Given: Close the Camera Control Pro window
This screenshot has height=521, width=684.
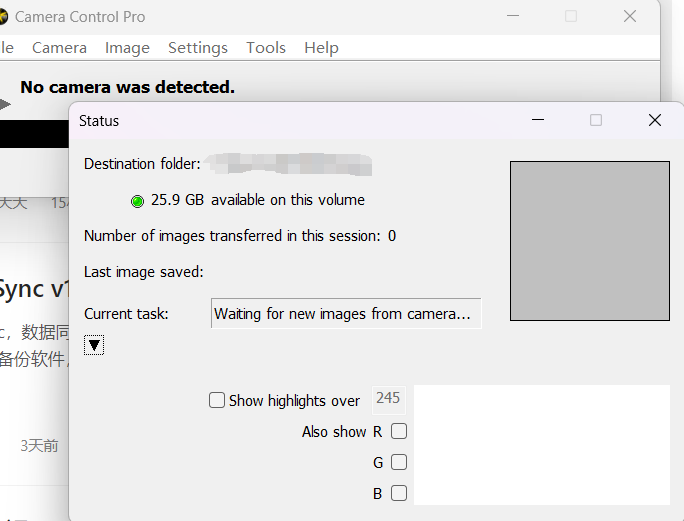Looking at the screenshot, I should pyautogui.click(x=629, y=16).
